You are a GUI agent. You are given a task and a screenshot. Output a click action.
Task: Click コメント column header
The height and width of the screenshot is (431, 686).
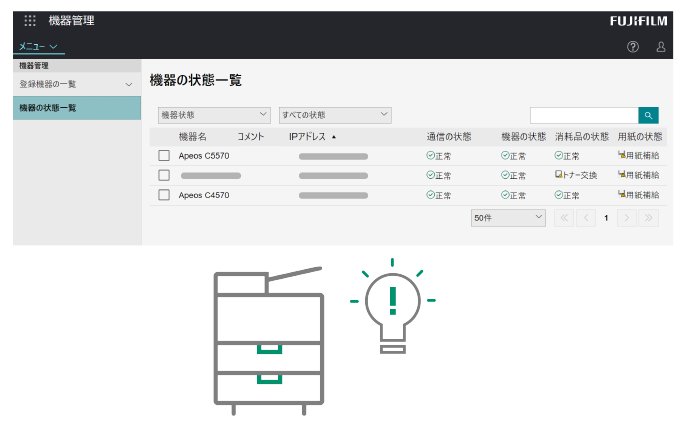point(251,137)
